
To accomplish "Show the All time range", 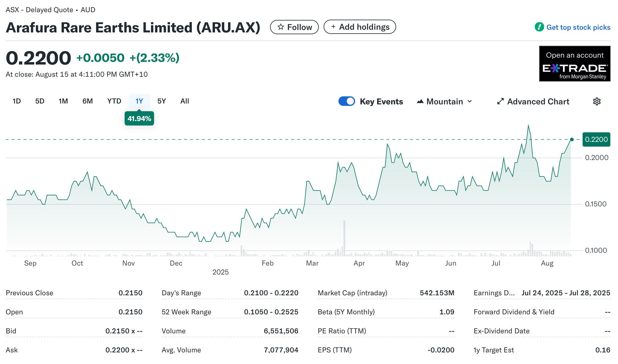I will coord(184,101).
